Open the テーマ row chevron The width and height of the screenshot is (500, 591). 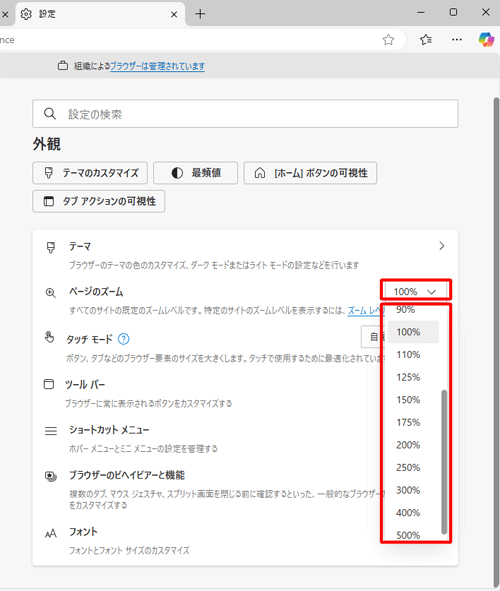coord(442,246)
